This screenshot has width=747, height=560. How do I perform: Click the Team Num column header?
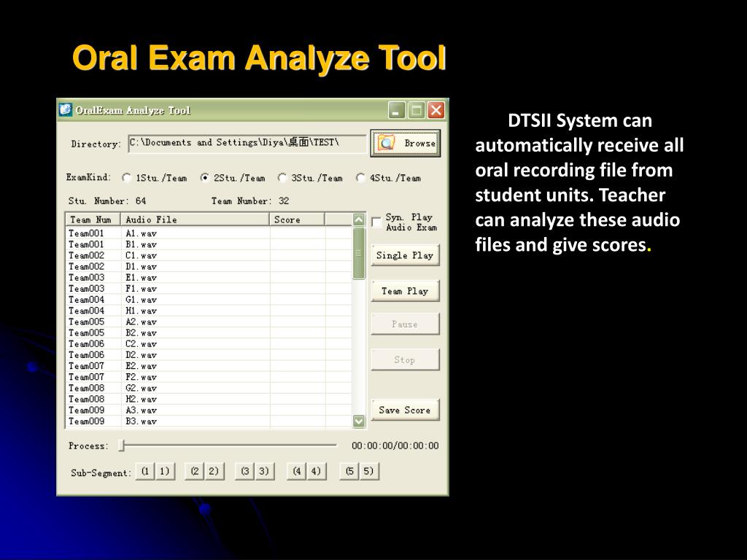tap(93, 219)
